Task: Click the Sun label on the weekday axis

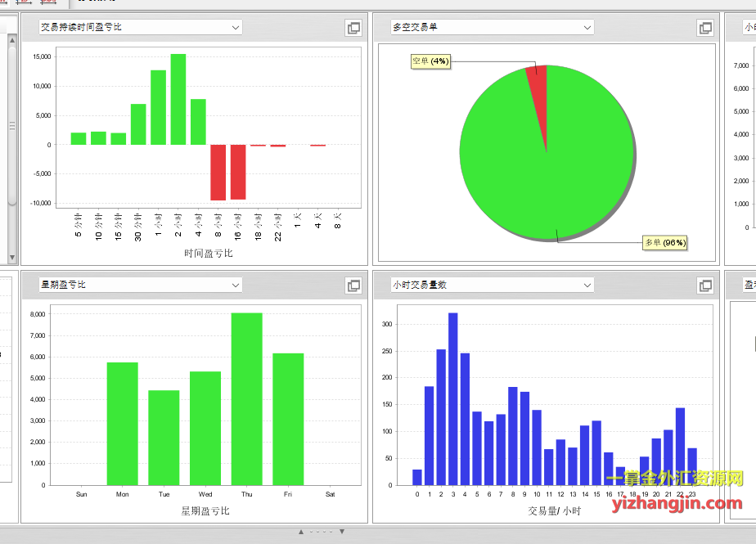Action: [x=82, y=494]
